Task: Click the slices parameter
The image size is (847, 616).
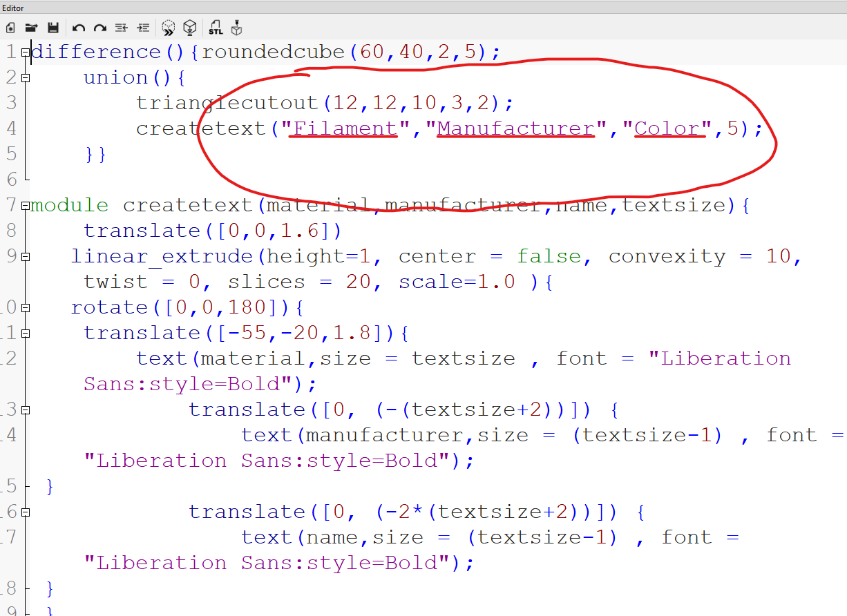Action: click(267, 282)
